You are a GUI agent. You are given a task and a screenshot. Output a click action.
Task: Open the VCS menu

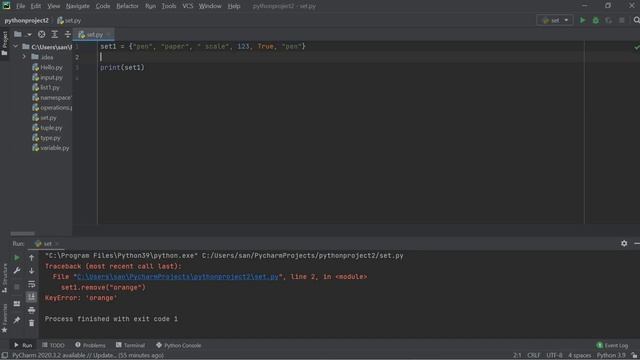pos(188,6)
